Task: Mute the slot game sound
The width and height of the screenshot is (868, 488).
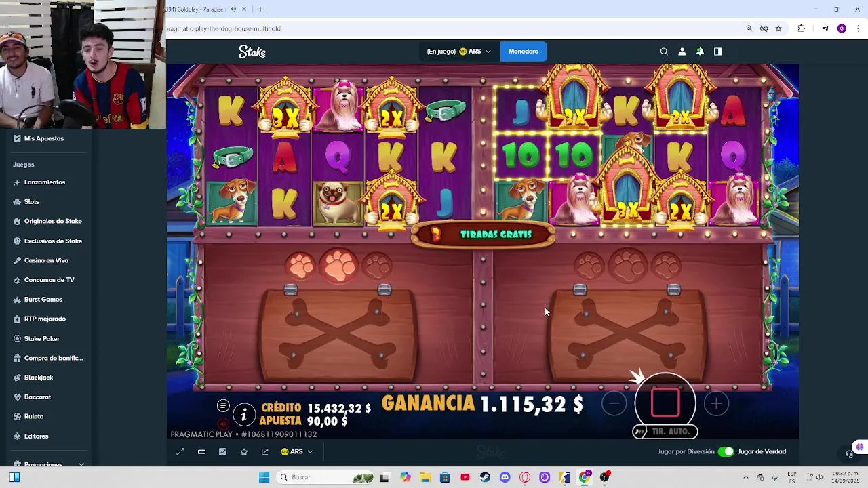Action: click(x=223, y=424)
